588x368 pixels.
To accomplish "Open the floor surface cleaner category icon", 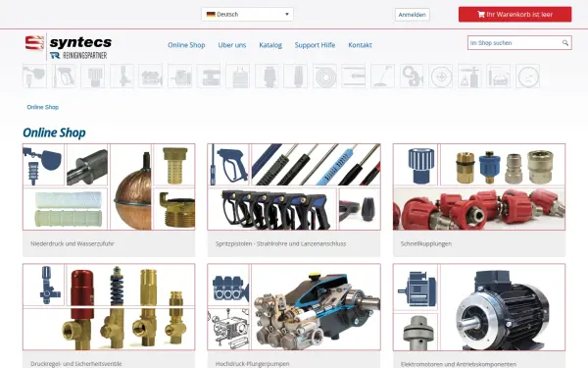I will pos(382,76).
